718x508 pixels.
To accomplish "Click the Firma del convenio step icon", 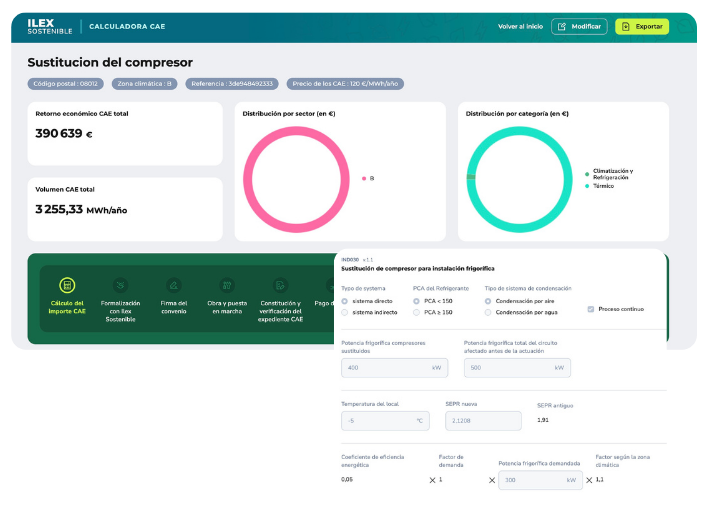I will point(174,285).
